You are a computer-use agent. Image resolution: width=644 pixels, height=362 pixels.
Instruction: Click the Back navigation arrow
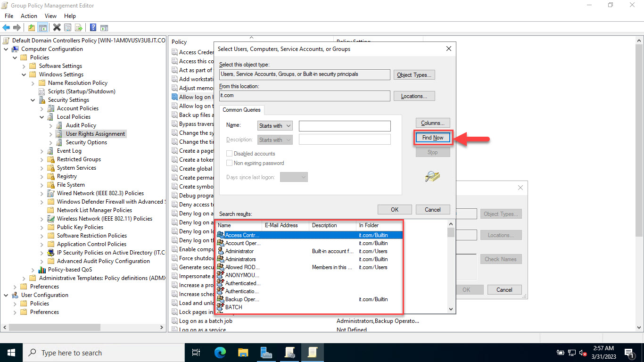(x=6, y=27)
